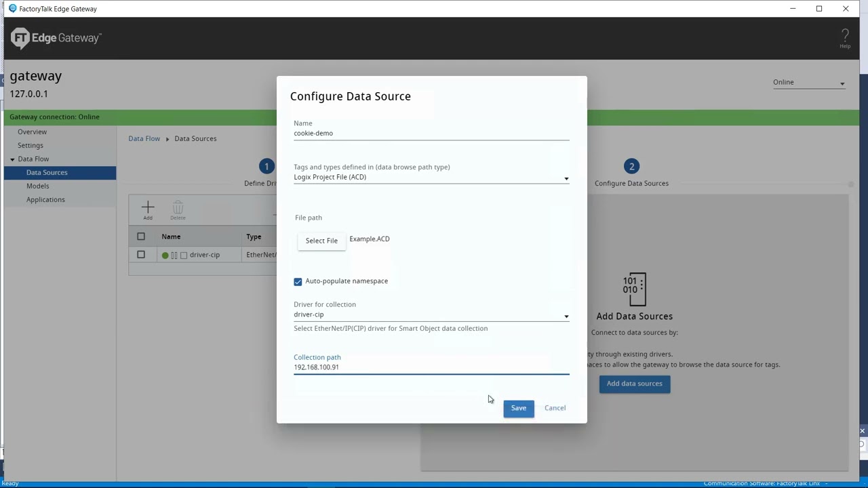Click the green status dot for driver-cip

click(165, 255)
